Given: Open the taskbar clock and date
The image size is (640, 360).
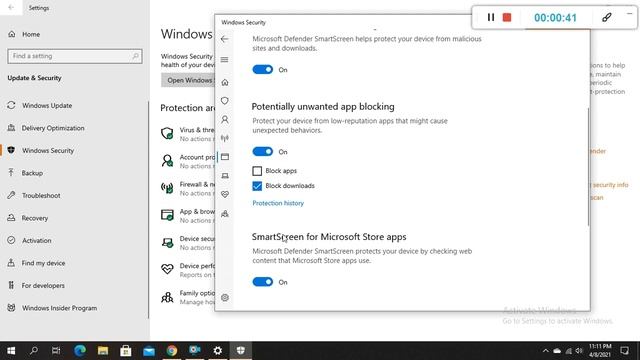Looking at the screenshot, I should [x=600, y=351].
